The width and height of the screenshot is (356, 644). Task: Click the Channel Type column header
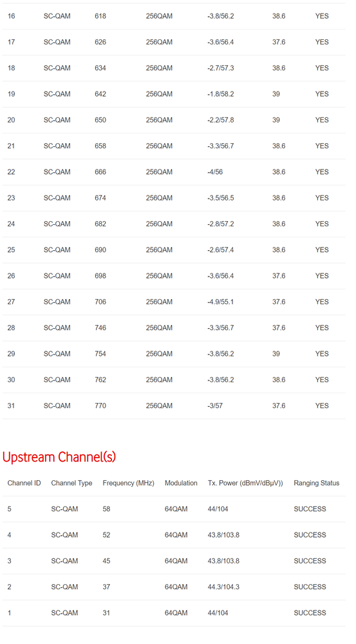(x=71, y=483)
